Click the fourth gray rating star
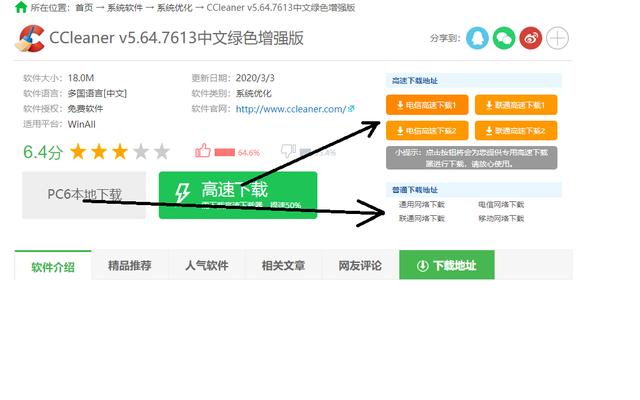 141,151
